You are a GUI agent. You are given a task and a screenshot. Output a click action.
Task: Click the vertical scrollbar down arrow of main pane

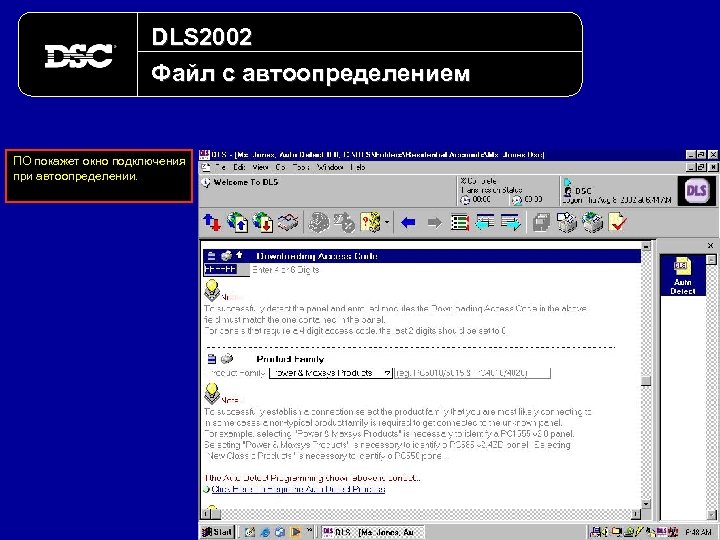pyautogui.click(x=646, y=504)
